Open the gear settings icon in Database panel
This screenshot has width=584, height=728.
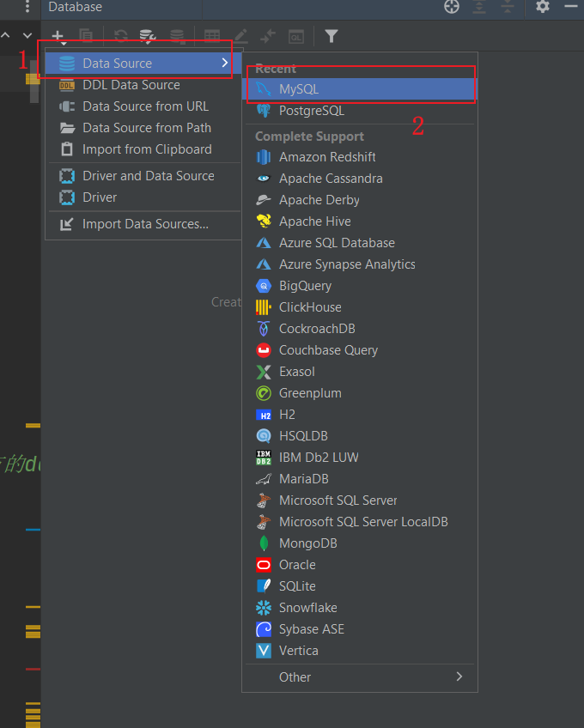pyautogui.click(x=542, y=7)
